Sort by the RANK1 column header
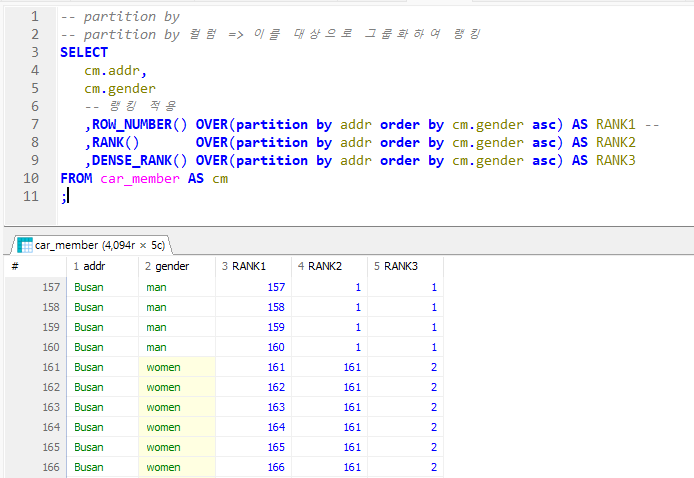The height and width of the screenshot is (478, 694). pyautogui.click(x=253, y=266)
